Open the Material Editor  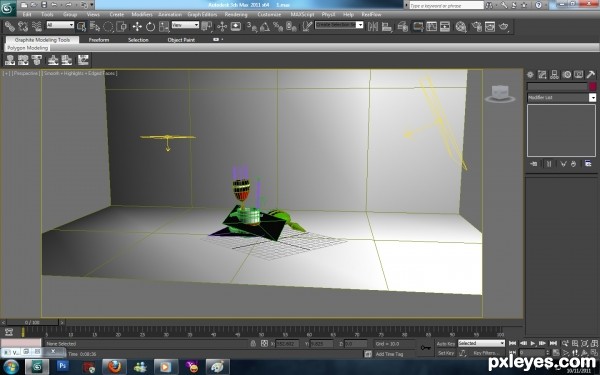click(x=461, y=26)
